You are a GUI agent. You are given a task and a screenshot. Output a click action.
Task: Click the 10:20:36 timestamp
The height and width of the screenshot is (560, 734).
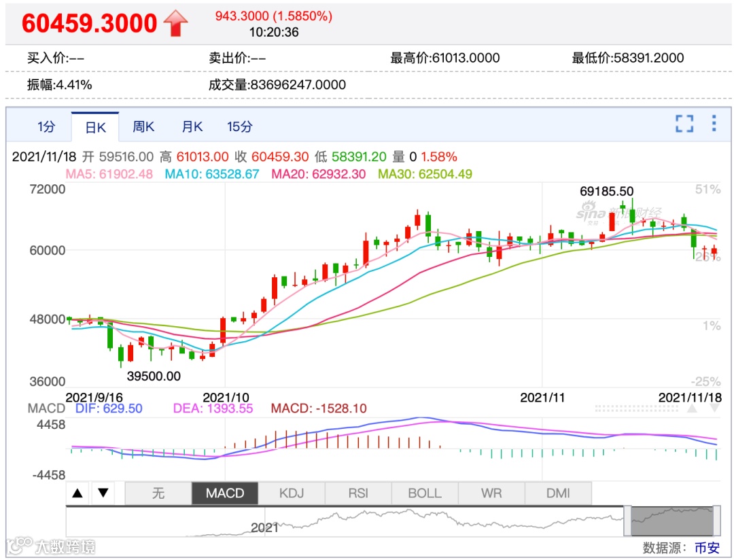pos(274,33)
